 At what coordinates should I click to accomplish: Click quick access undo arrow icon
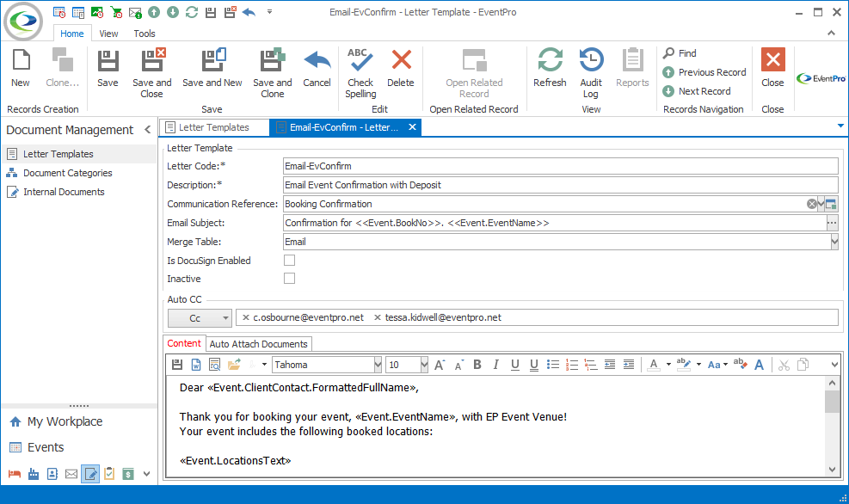[249, 12]
